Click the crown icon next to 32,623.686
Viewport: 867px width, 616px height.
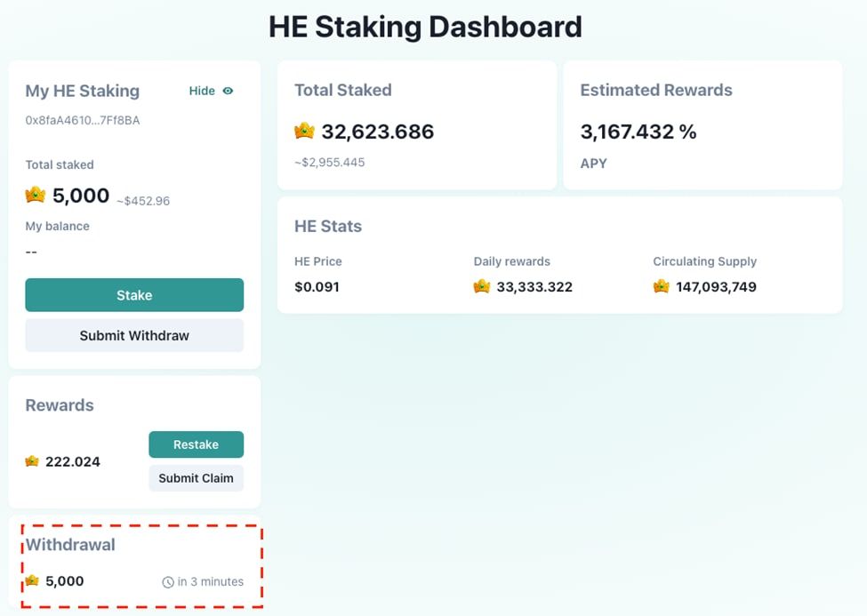pyautogui.click(x=305, y=132)
